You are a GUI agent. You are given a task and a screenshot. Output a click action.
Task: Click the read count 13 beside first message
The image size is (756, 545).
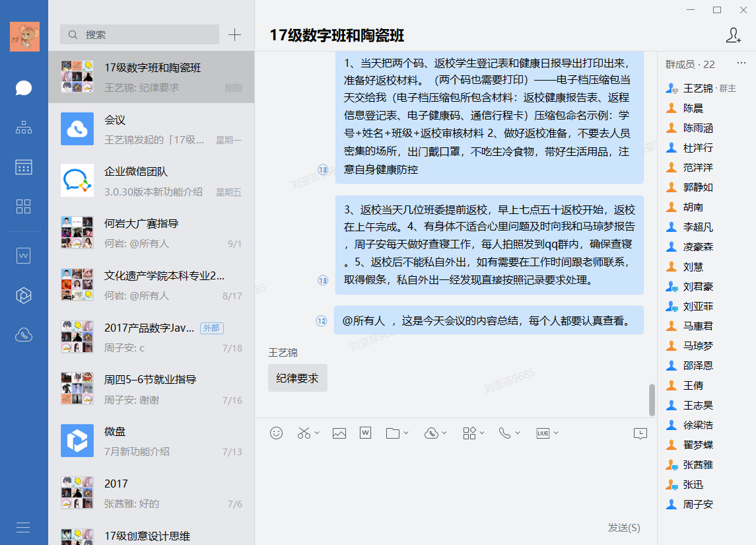click(323, 169)
